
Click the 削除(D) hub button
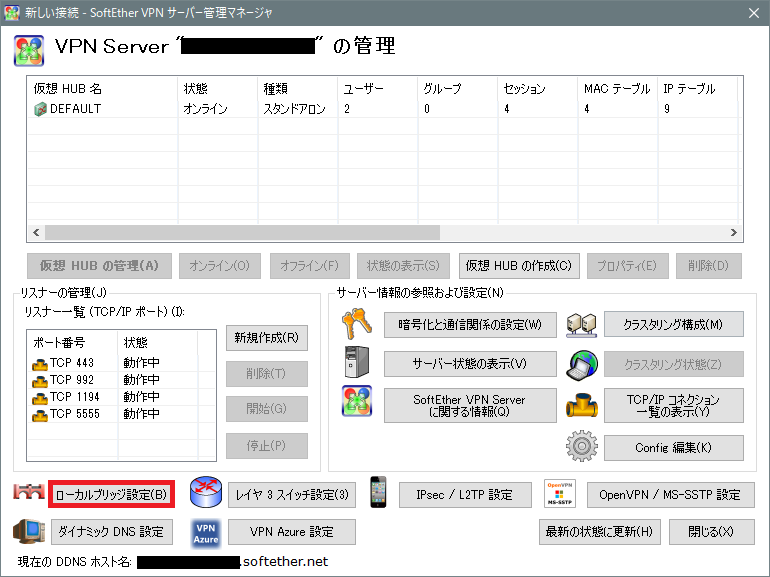tap(708, 266)
